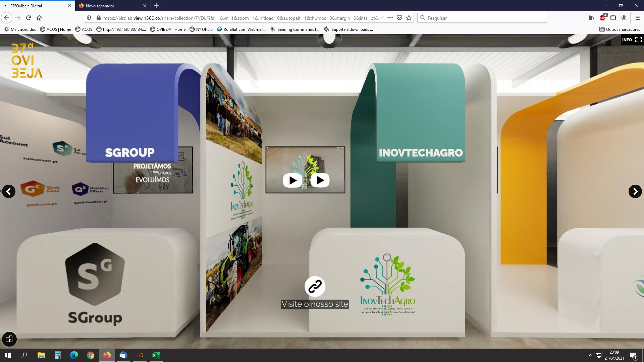Open Google Chrome from the taskbar
Image resolution: width=644 pixels, height=362 pixels.
[91, 355]
